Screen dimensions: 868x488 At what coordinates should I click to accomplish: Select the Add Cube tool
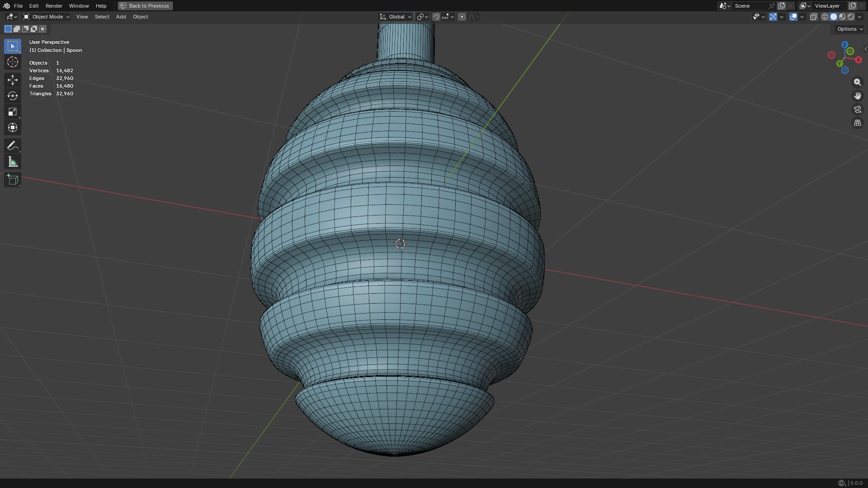coord(13,180)
